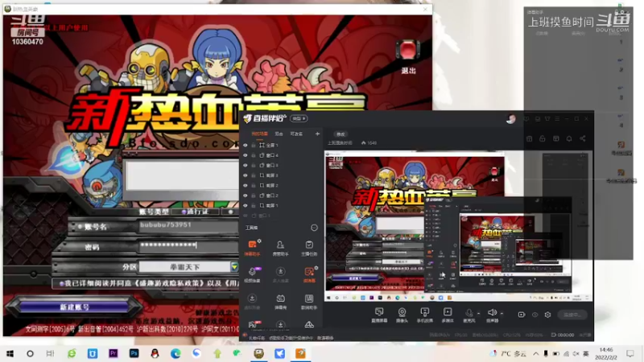Select the 截屏 1 source row
The image size is (644, 362).
281,206
